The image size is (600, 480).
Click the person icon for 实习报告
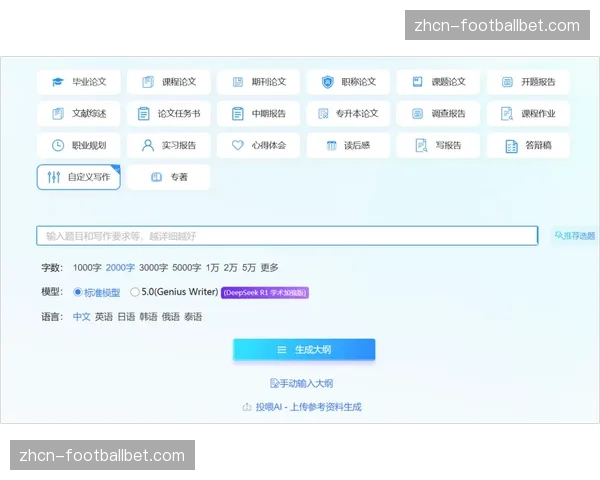(148, 145)
